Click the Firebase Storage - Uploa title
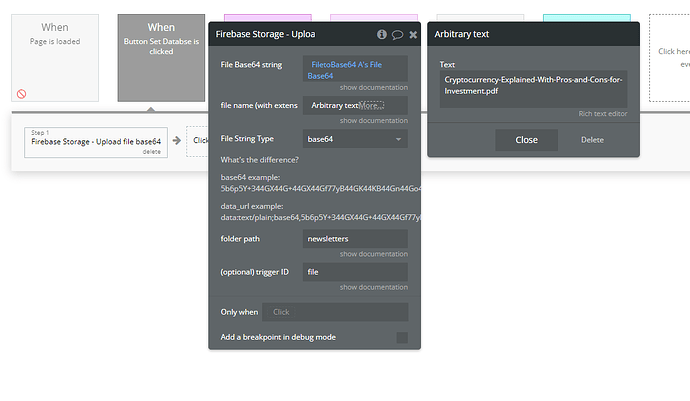690x401 pixels. point(265,34)
